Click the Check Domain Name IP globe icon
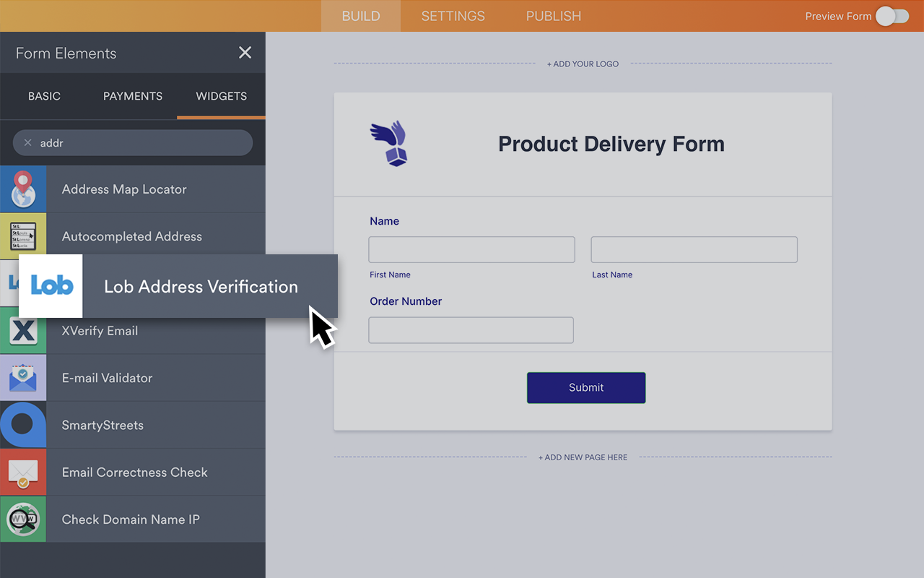Screen dimensions: 924x578 [23, 519]
